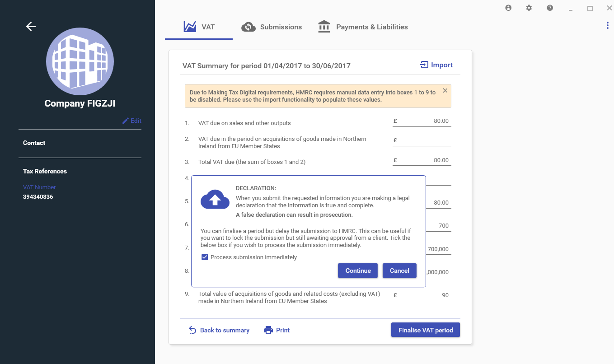Open the vertical three-dot menu
This screenshot has height=364, width=614.
point(607,26)
